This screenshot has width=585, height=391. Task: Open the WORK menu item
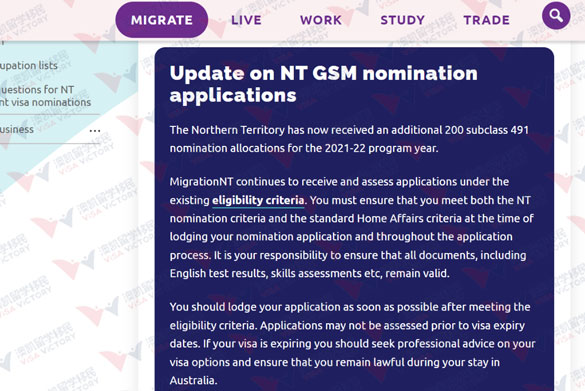pyautogui.click(x=321, y=20)
